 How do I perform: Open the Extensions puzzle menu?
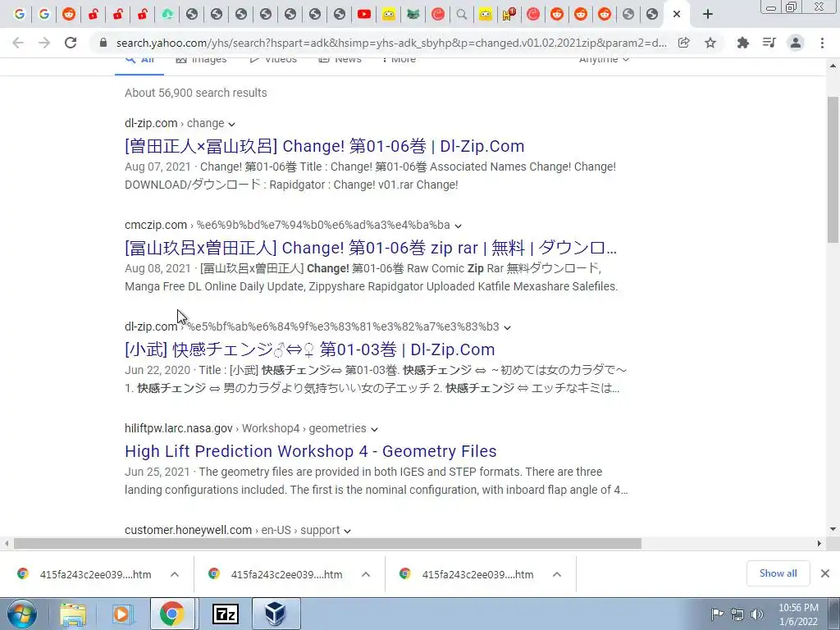pos(742,43)
